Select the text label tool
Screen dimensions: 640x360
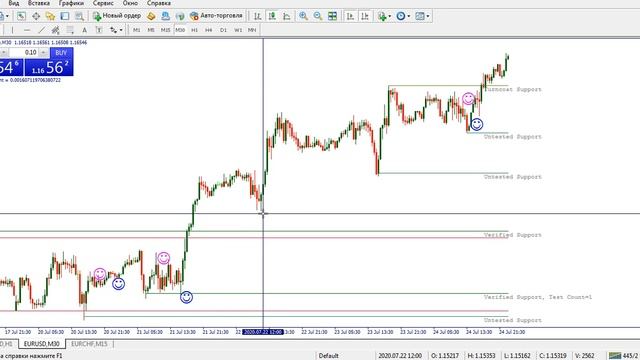click(99, 30)
